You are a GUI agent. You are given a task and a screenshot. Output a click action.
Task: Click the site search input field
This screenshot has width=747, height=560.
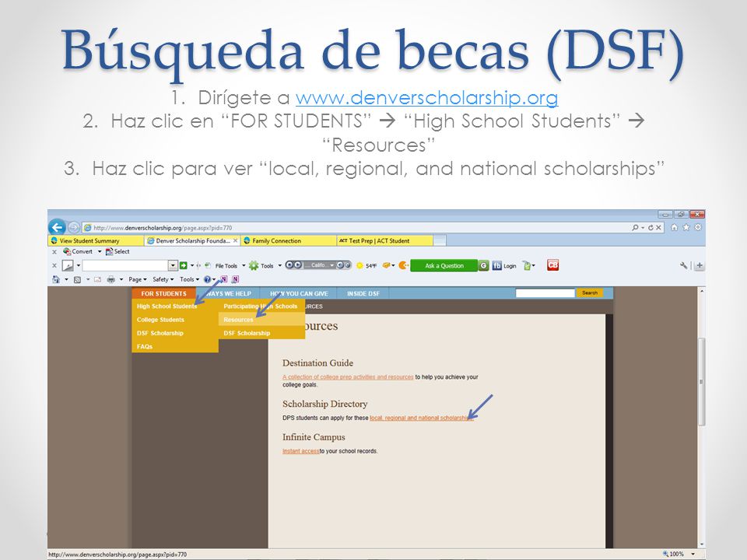point(545,293)
